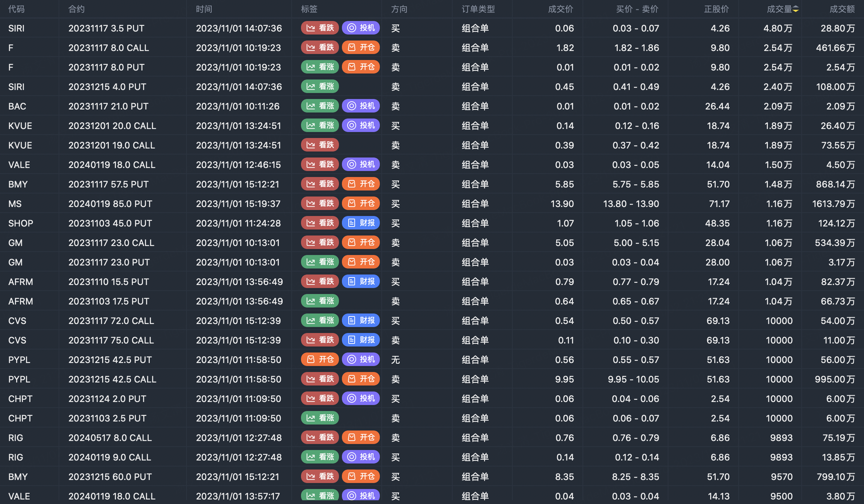Sort by the 成交量 column sort arrow

pos(795,9)
